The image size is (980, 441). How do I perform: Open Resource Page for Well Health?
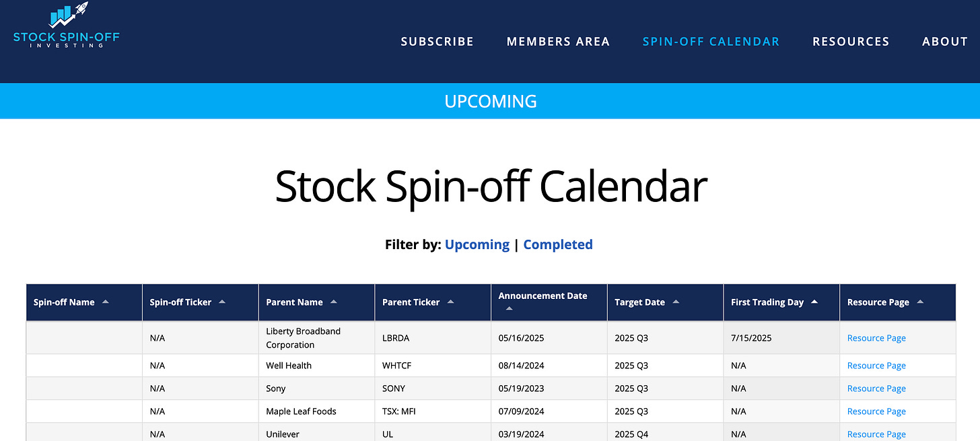coord(876,366)
